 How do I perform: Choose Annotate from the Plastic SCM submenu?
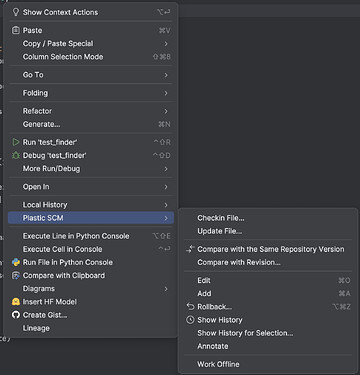point(268,346)
